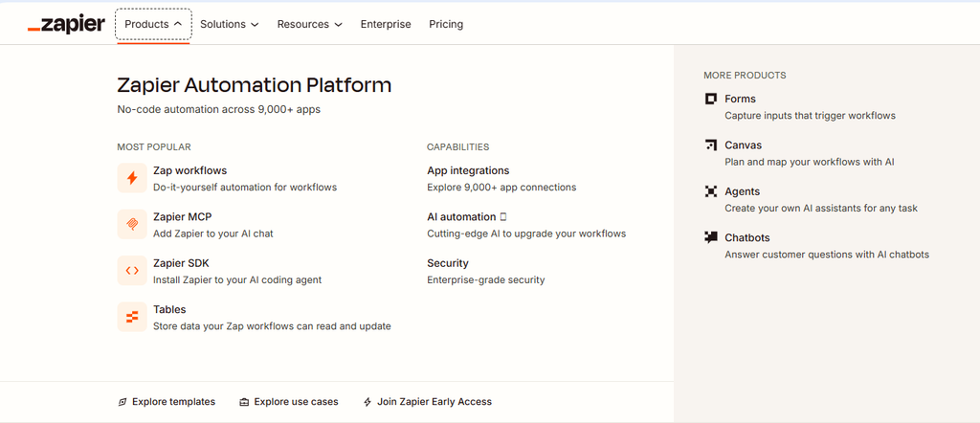
Task: Click 'Add Zapier to your AI chat'
Action: pos(213,234)
